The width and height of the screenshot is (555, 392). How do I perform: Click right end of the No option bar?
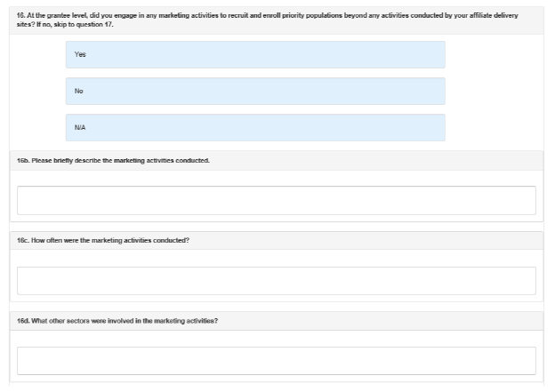coord(431,91)
